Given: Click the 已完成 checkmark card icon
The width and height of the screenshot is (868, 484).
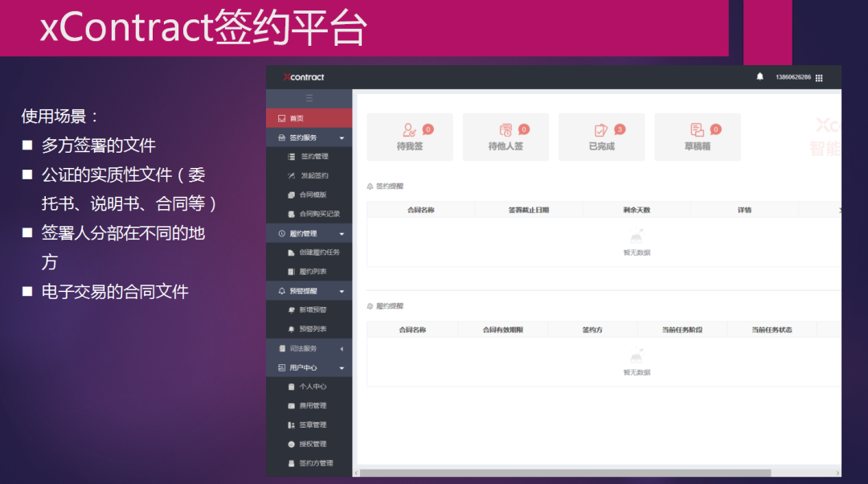Looking at the screenshot, I should 600,130.
